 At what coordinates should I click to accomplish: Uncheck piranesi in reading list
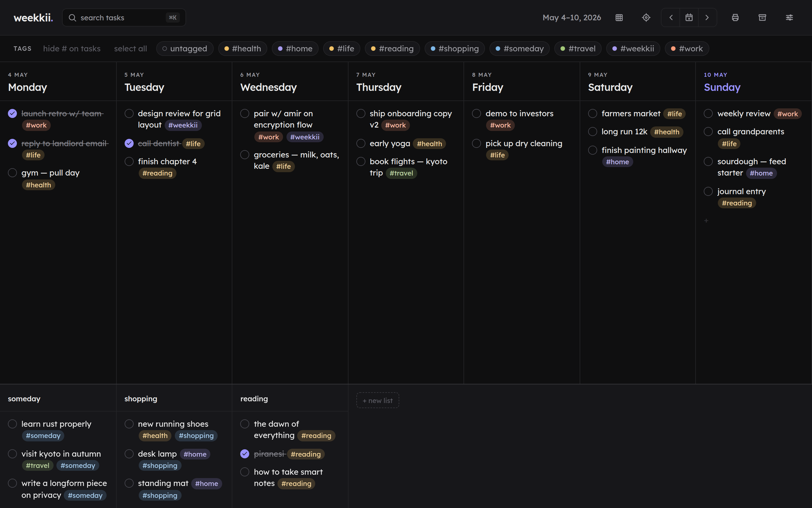245,454
